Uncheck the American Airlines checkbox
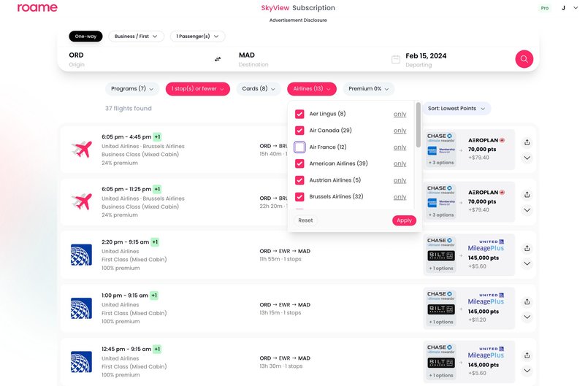 click(299, 163)
